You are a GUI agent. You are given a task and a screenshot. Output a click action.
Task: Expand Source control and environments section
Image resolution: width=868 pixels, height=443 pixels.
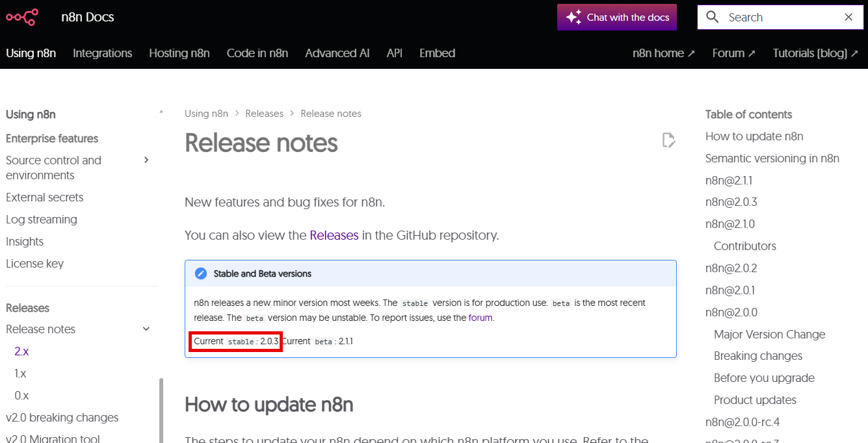point(146,160)
